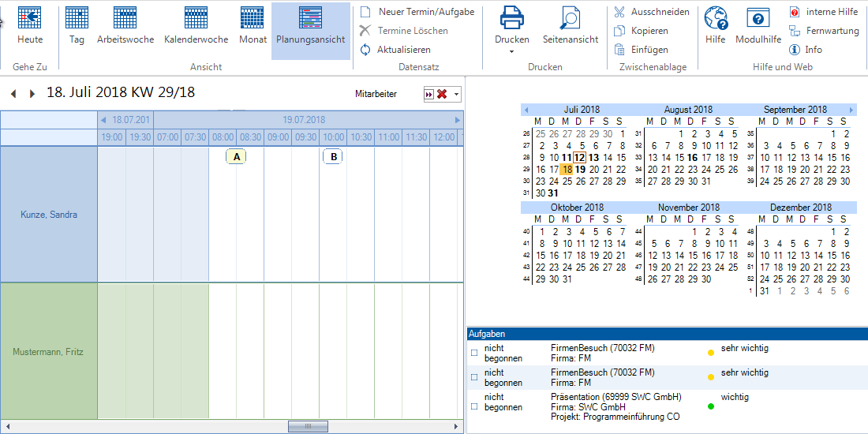Image resolution: width=868 pixels, height=434 pixels.
Task: Select the Arbeitswoche view icon
Action: [125, 18]
